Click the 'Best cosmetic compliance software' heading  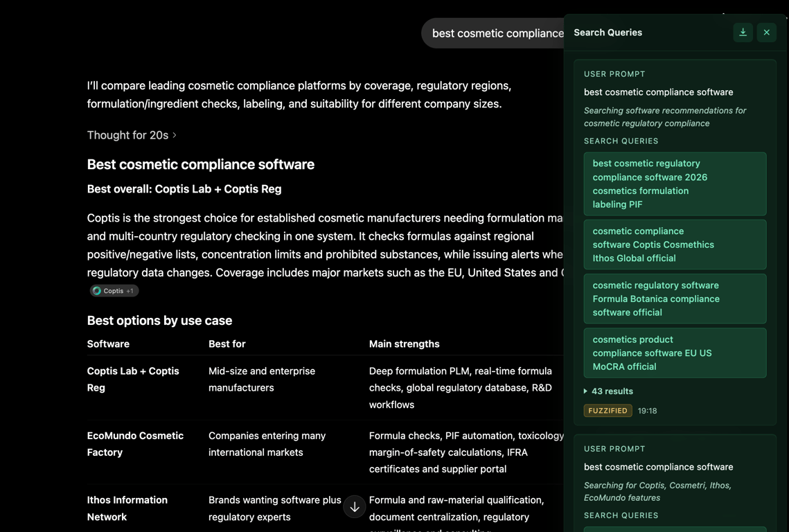click(201, 165)
